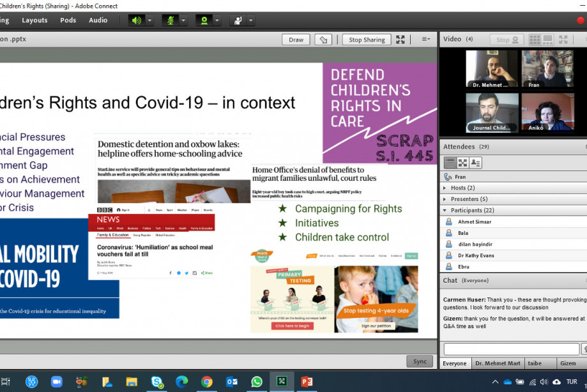Select the annotation pointer tool beside Draw
Image resolution: width=587 pixels, height=392 pixels.
pyautogui.click(x=323, y=39)
